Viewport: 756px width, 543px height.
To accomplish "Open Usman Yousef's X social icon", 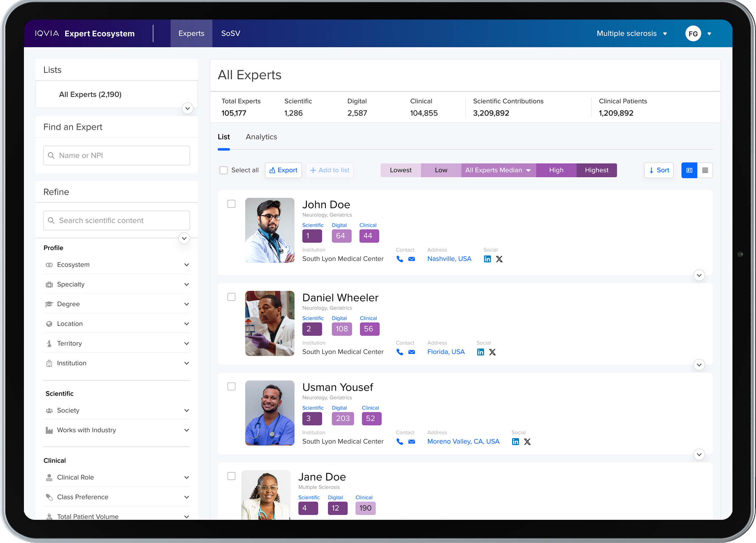I will coord(527,441).
